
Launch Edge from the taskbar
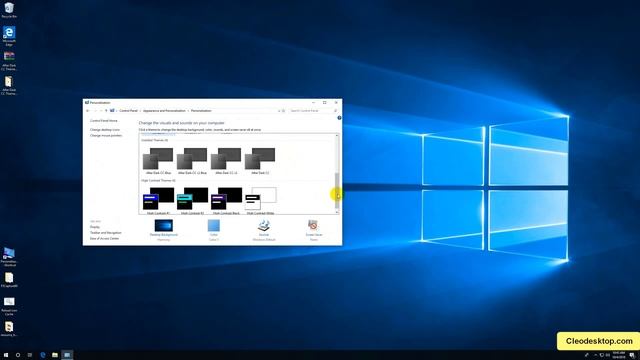[42, 355]
